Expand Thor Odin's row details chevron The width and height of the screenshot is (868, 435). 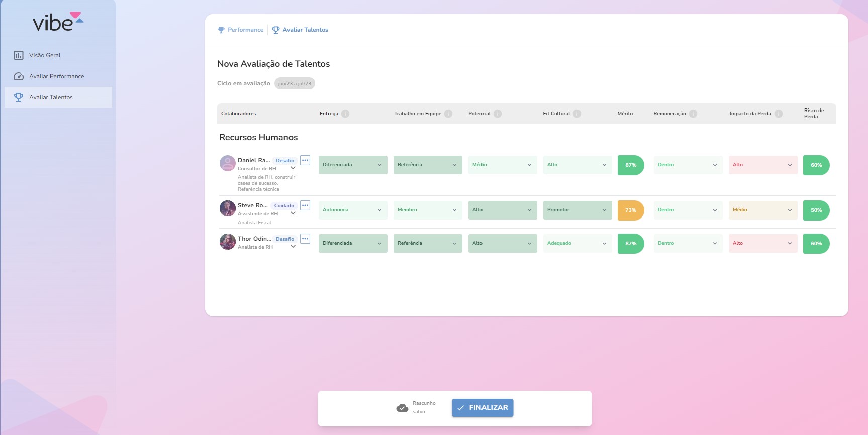click(293, 247)
